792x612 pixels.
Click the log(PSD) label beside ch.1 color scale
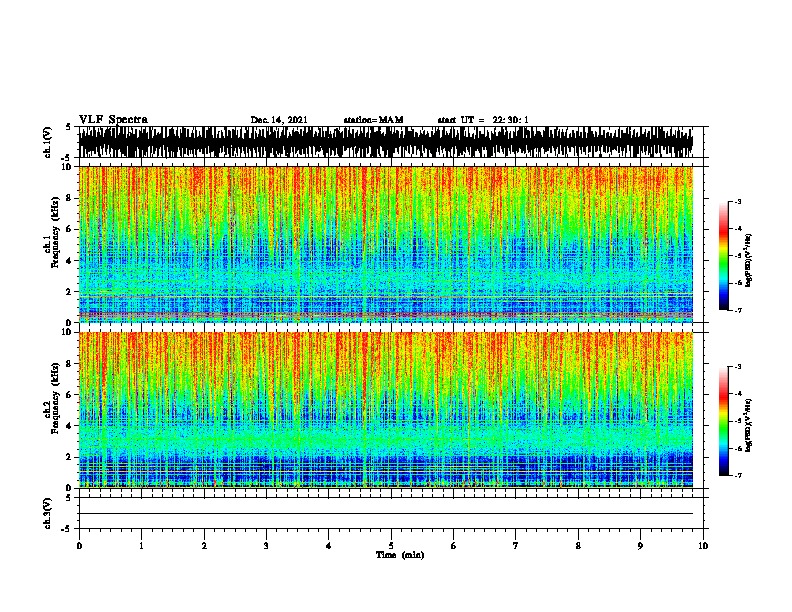tap(748, 260)
